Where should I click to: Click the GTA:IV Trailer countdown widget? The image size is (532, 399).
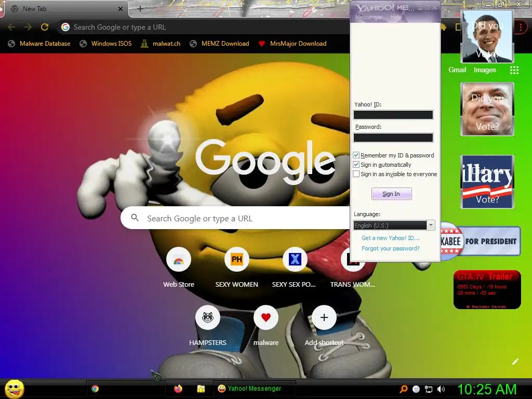click(x=487, y=289)
